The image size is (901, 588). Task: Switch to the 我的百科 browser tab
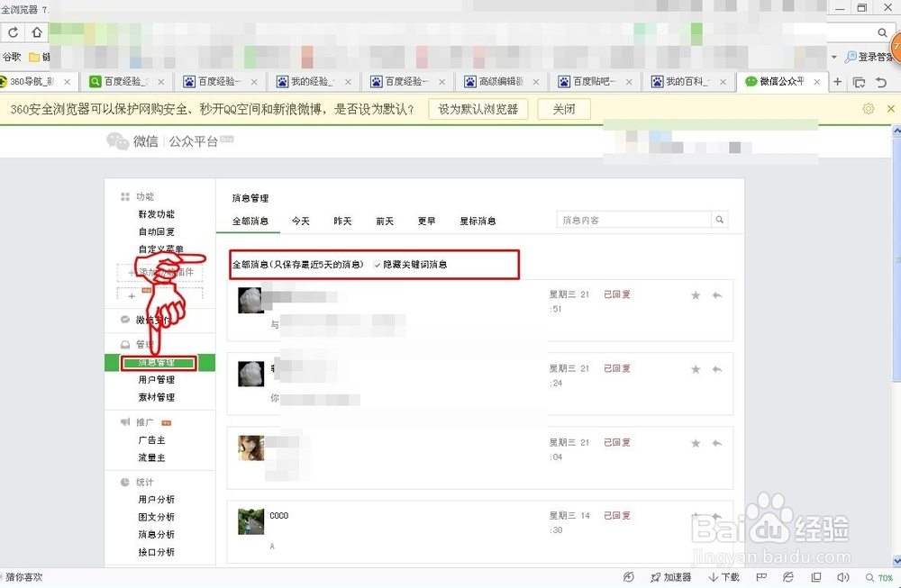pyautogui.click(x=687, y=82)
